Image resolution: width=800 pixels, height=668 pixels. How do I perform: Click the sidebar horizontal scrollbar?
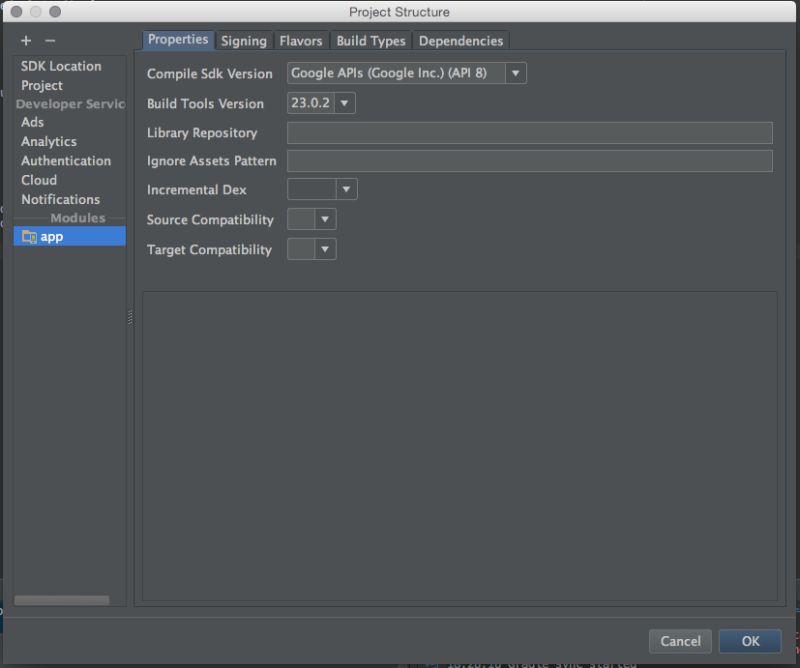pyautogui.click(x=60, y=600)
